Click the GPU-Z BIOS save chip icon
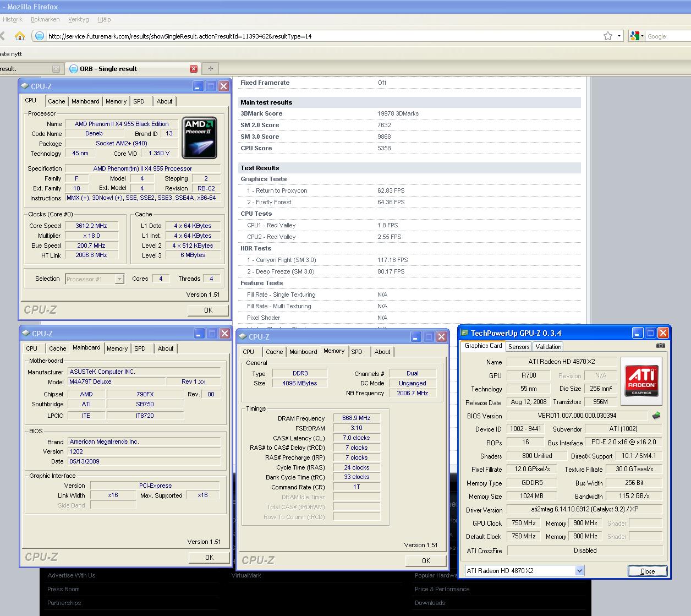 (656, 416)
